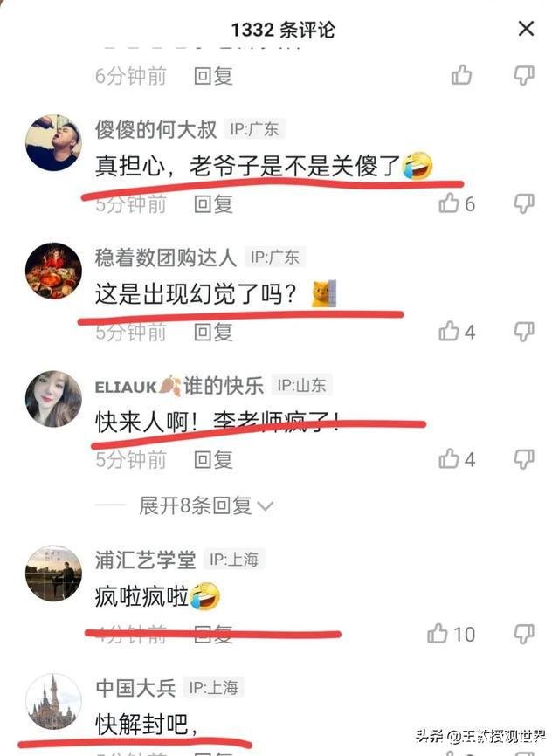
Task: Open 浦汇艺学堂's avatar profile
Action: tap(53, 574)
